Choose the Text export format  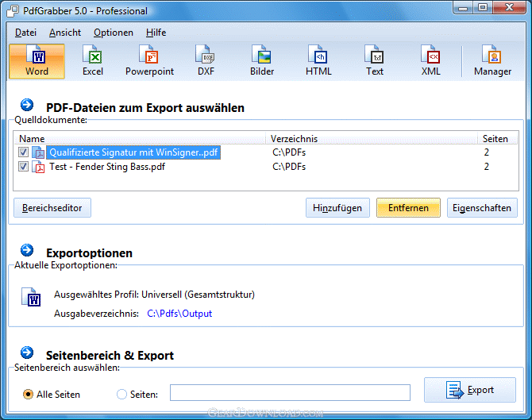tap(375, 61)
